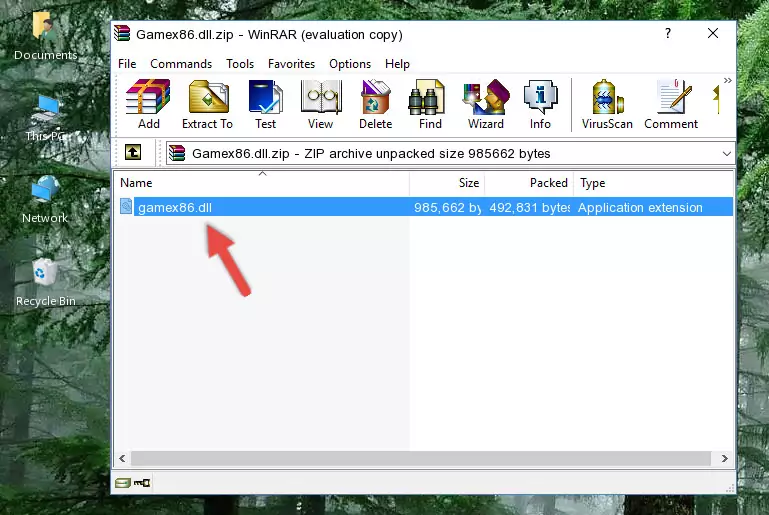Click the drive icon in status bar
This screenshot has width=769, height=515.
[123, 483]
